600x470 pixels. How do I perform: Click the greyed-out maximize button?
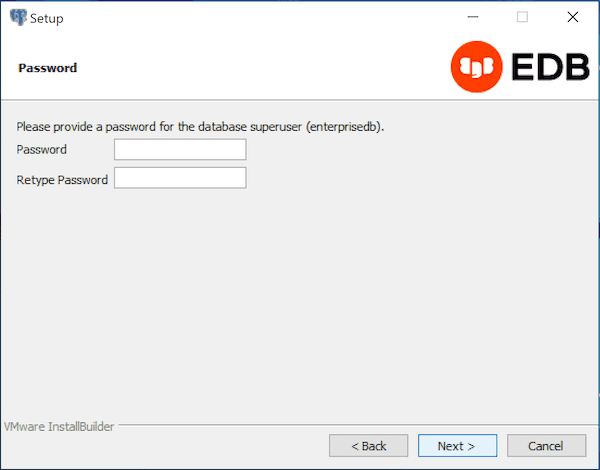coord(522,17)
